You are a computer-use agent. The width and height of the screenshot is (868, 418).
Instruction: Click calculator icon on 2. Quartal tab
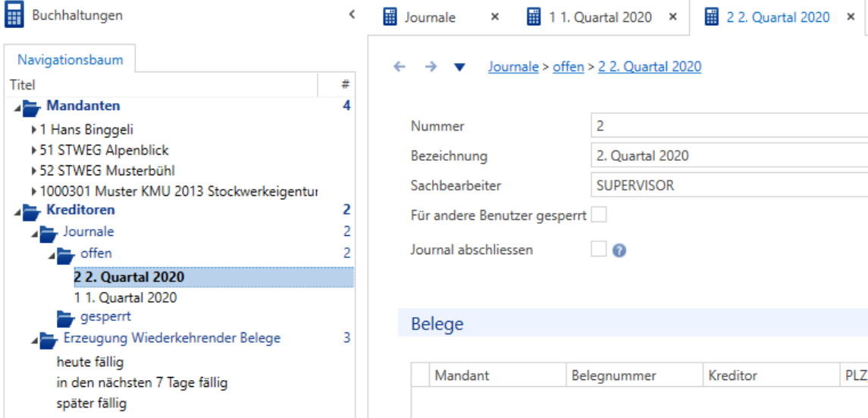pos(711,17)
